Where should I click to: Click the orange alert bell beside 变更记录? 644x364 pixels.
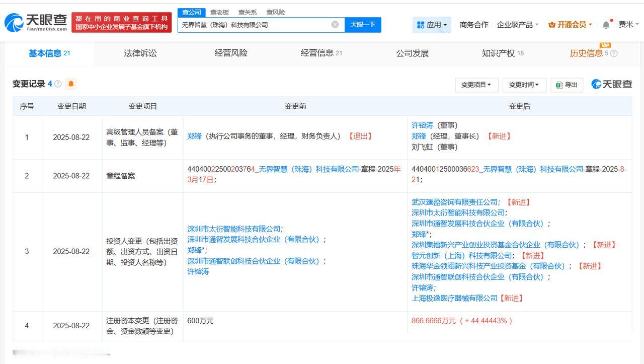(71, 84)
